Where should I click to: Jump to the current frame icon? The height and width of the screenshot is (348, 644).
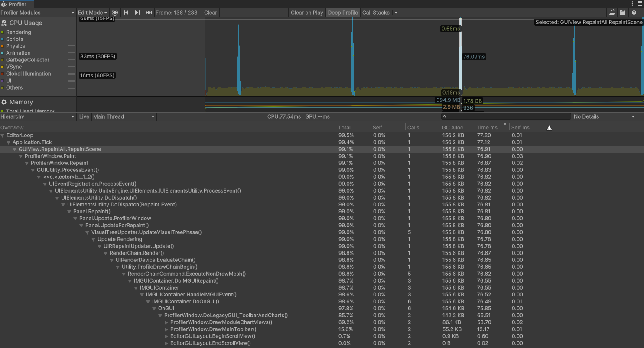point(149,13)
